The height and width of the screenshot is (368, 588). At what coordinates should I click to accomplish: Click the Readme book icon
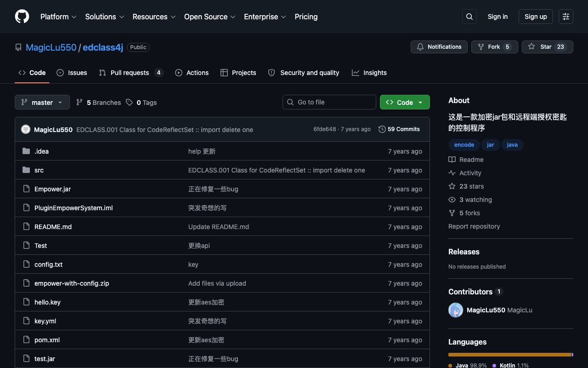pyautogui.click(x=452, y=160)
